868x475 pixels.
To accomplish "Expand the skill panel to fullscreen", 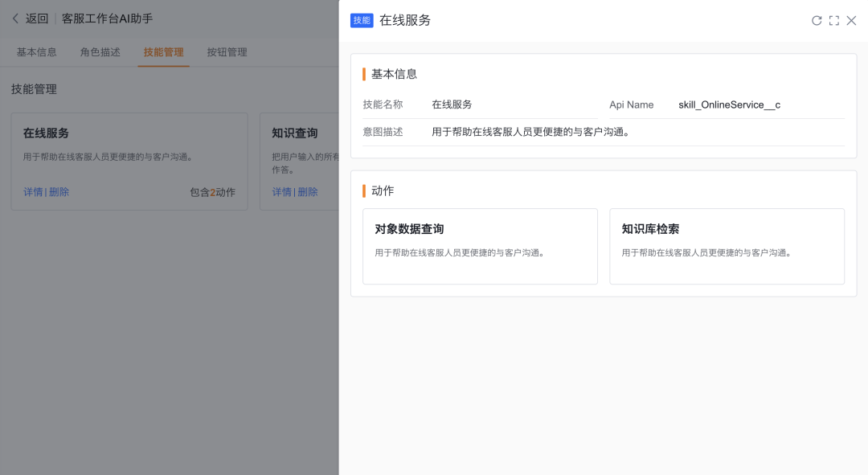I will (834, 21).
